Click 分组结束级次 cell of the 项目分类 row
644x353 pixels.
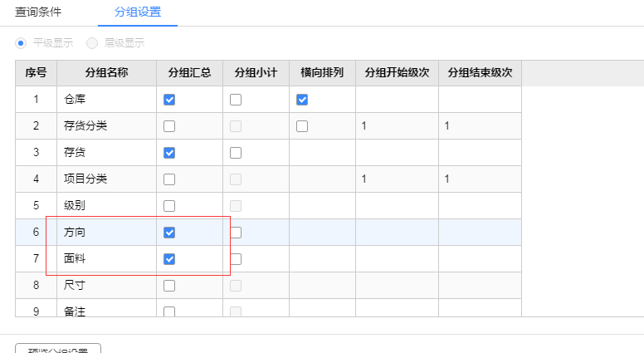tap(480, 179)
